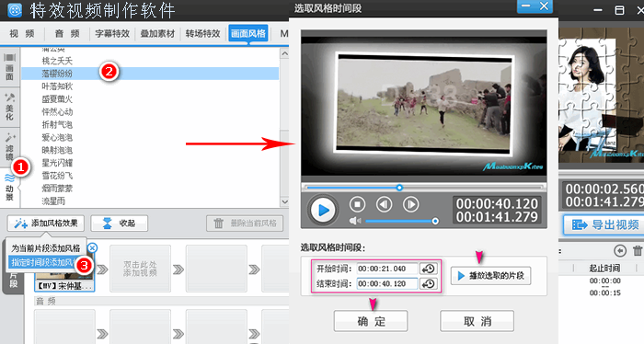Viewport: 644px width, 344px height.
Task: Click the style list scroll-down arrow
Action: click(x=284, y=201)
